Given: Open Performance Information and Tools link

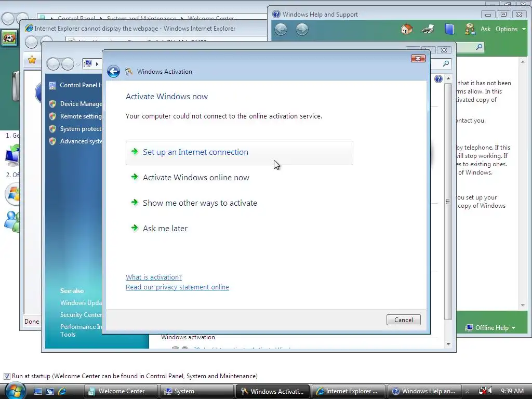Looking at the screenshot, I should 81,330.
